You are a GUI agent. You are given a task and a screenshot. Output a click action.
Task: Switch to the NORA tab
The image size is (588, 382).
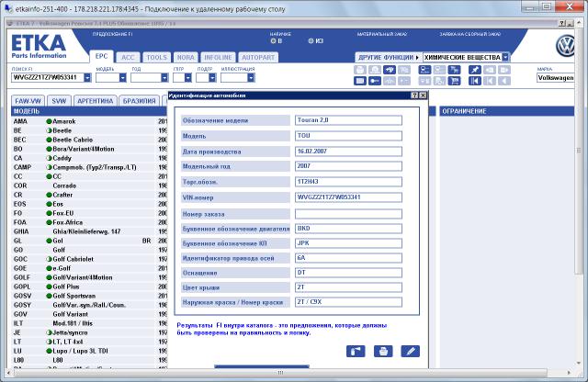pos(186,57)
